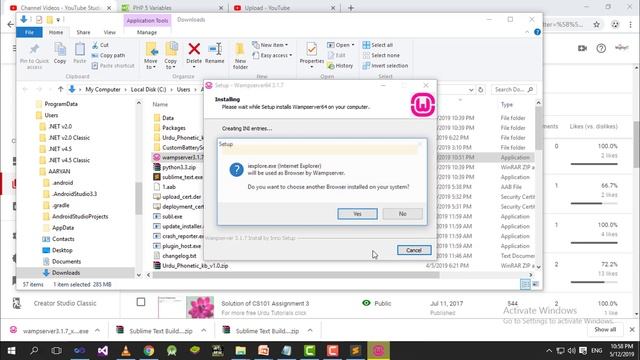Click No in the Setup dialog
Viewport: 640px width, 360px height.
point(402,214)
